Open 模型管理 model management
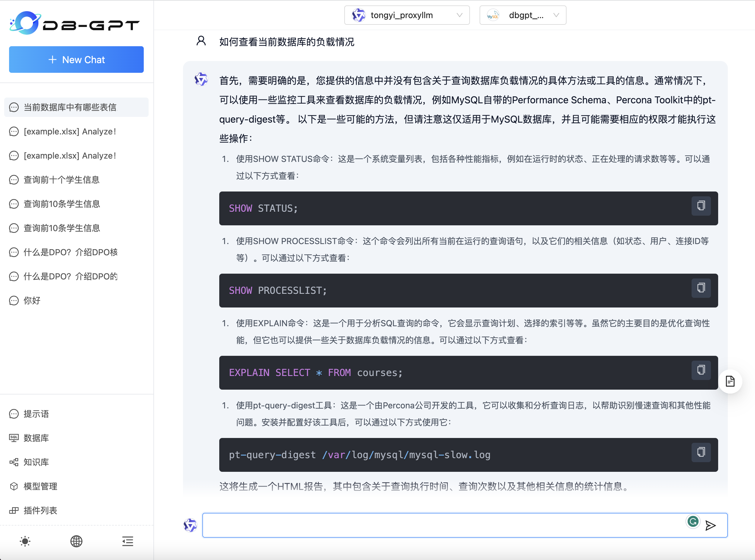The width and height of the screenshot is (755, 560). (x=40, y=486)
